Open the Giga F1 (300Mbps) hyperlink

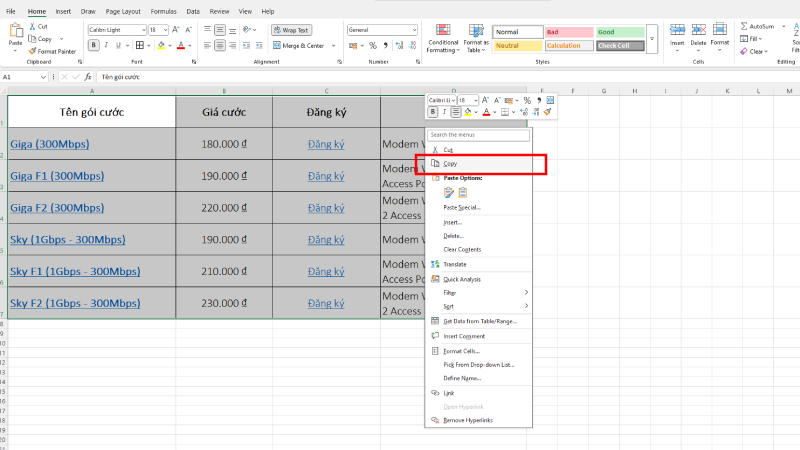pyautogui.click(x=56, y=176)
